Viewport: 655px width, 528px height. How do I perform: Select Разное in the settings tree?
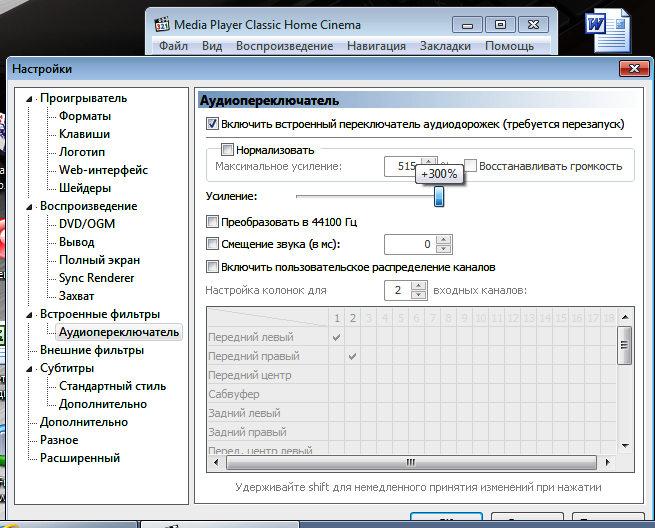tap(59, 440)
